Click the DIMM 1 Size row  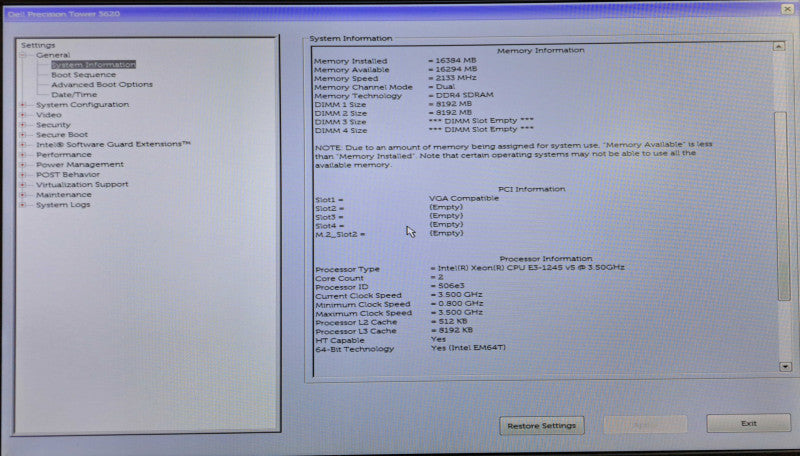[x=393, y=104]
